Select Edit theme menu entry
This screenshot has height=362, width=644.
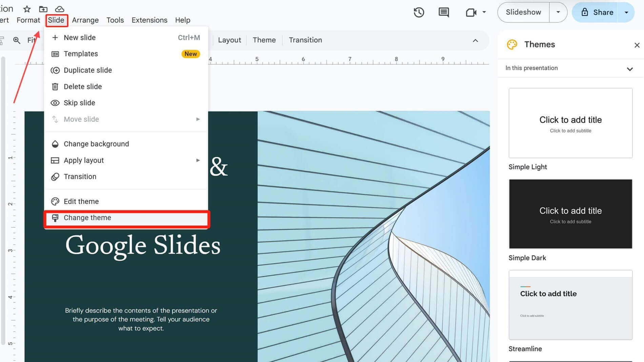[126, 201]
